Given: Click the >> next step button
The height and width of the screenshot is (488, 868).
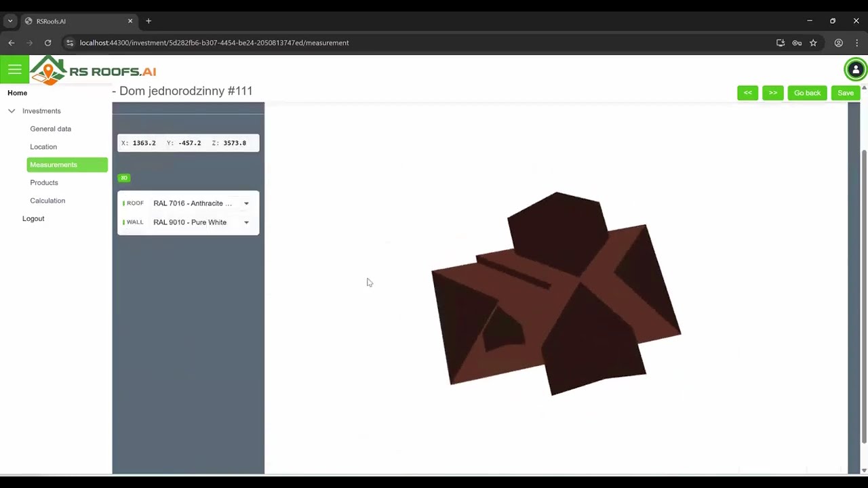Looking at the screenshot, I should 772,93.
